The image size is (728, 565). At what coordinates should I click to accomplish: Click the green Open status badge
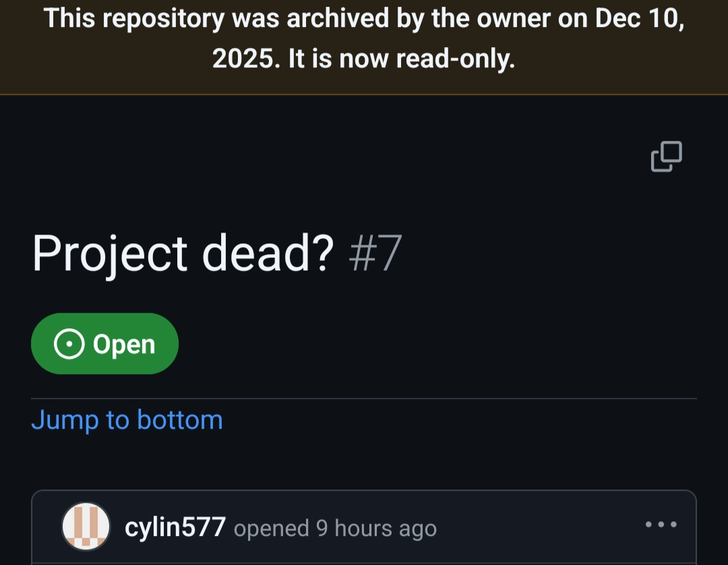click(x=104, y=344)
